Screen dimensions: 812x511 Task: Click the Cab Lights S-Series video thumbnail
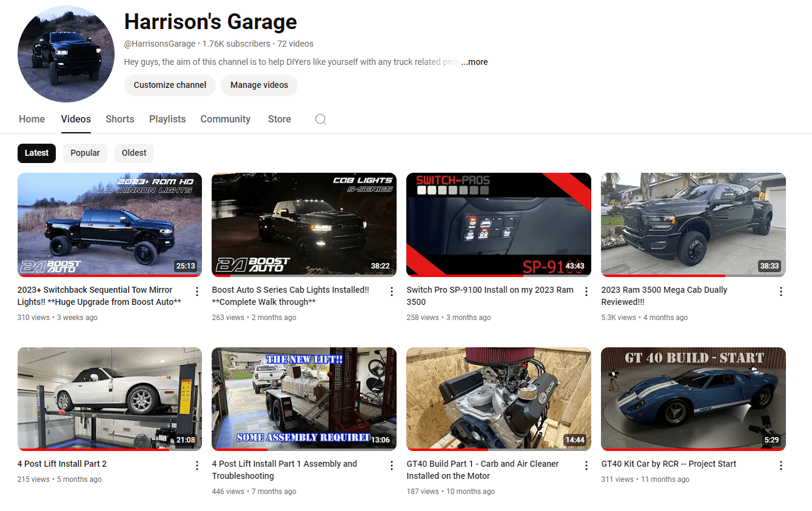[x=304, y=225]
